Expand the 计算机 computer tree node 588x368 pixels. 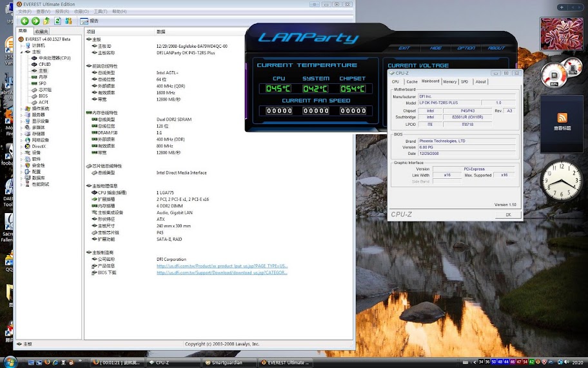pos(21,45)
